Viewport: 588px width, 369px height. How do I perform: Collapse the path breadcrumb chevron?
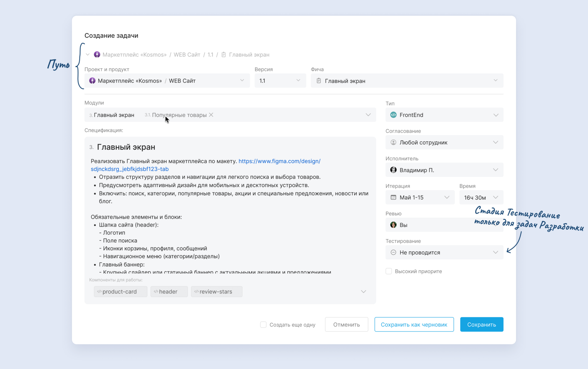87,55
